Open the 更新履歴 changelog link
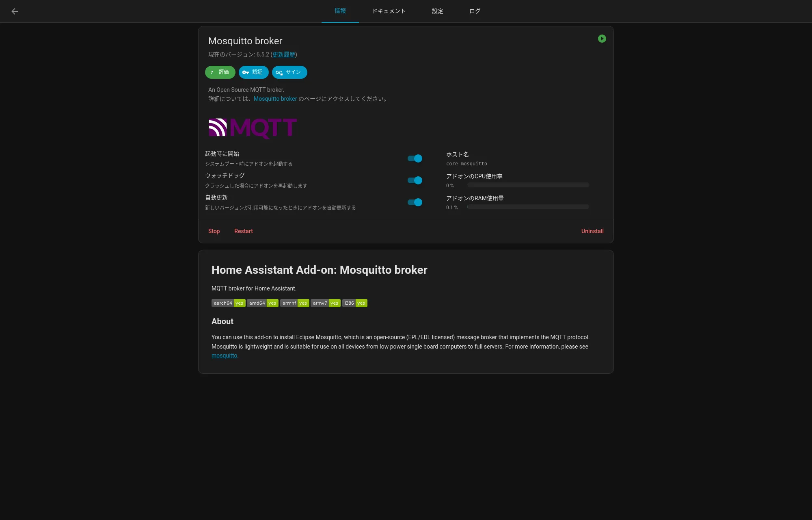 tap(283, 54)
